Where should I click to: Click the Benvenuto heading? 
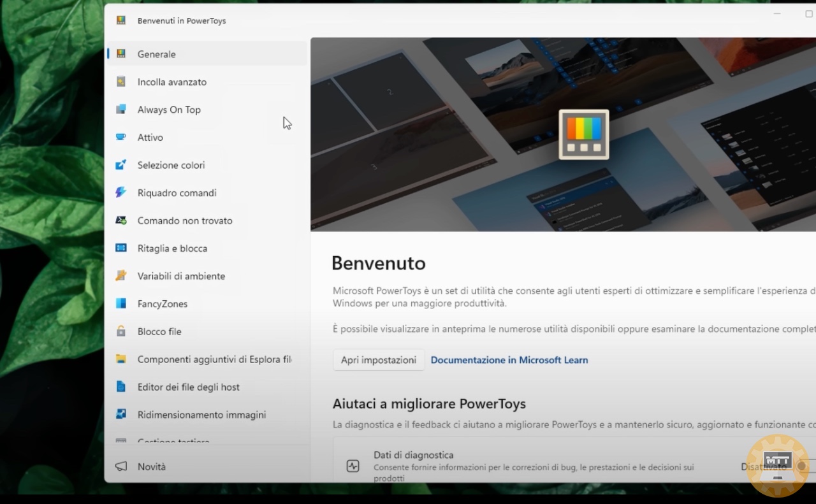(x=379, y=263)
